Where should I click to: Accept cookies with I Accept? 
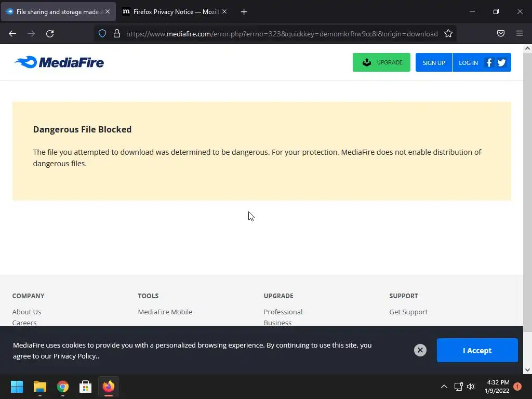click(x=477, y=350)
